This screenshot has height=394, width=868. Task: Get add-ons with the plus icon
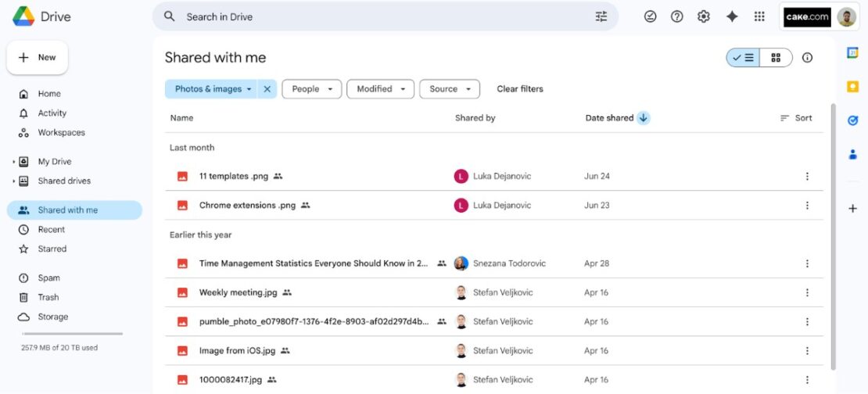[852, 209]
